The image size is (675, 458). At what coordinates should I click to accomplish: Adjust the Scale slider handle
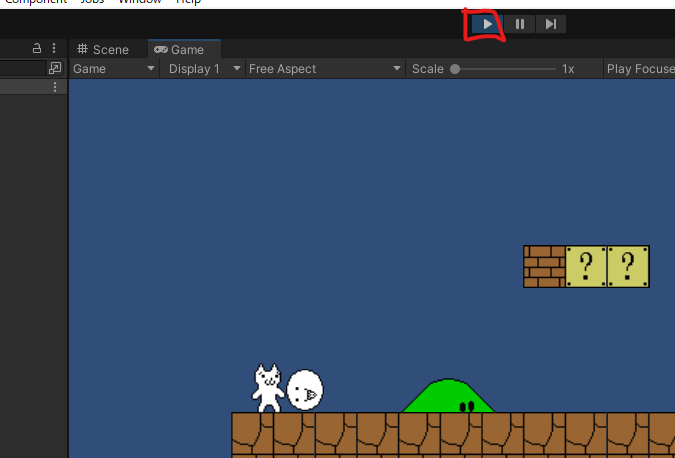click(455, 69)
